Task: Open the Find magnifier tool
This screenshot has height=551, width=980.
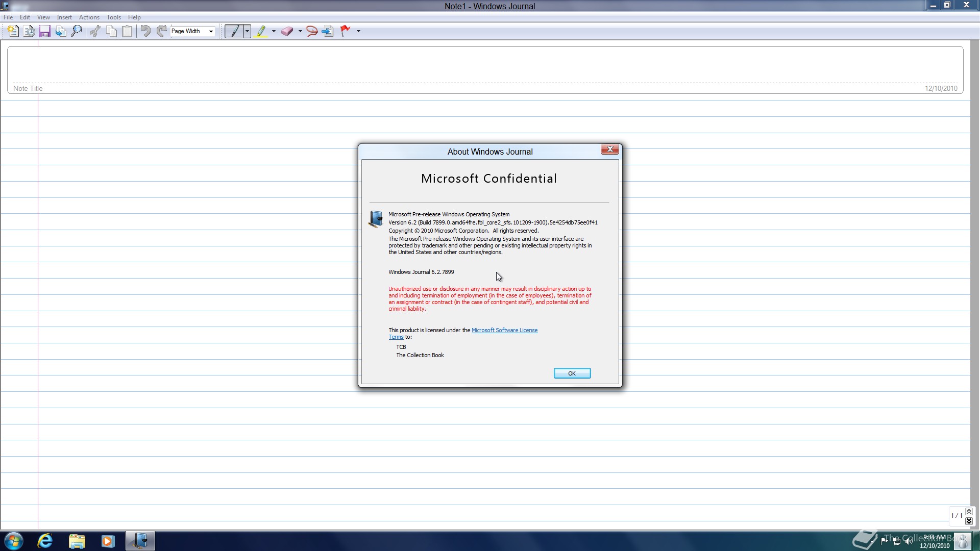Action: [x=77, y=31]
